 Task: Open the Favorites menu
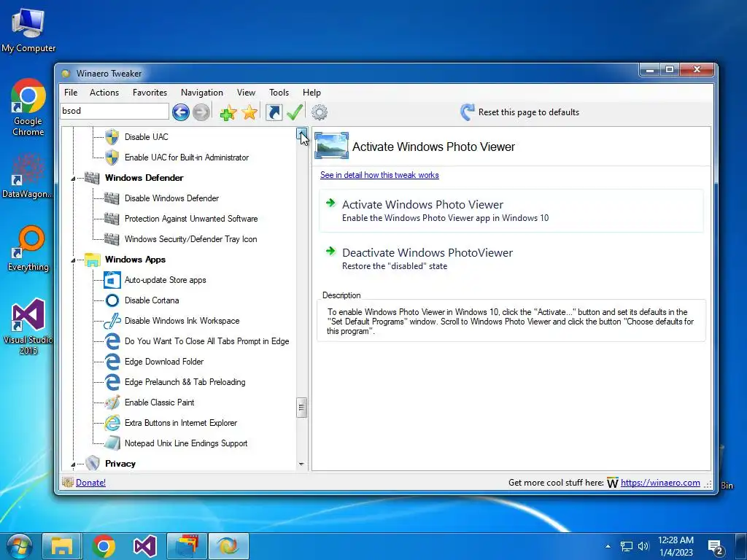tap(150, 93)
